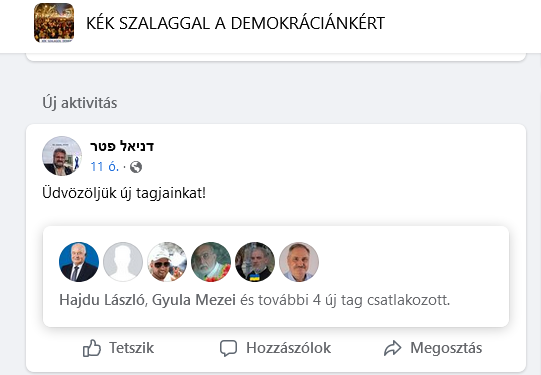Open the post timestamp '11 ó.'
Viewport: 541px width, 375px height.
105,167
